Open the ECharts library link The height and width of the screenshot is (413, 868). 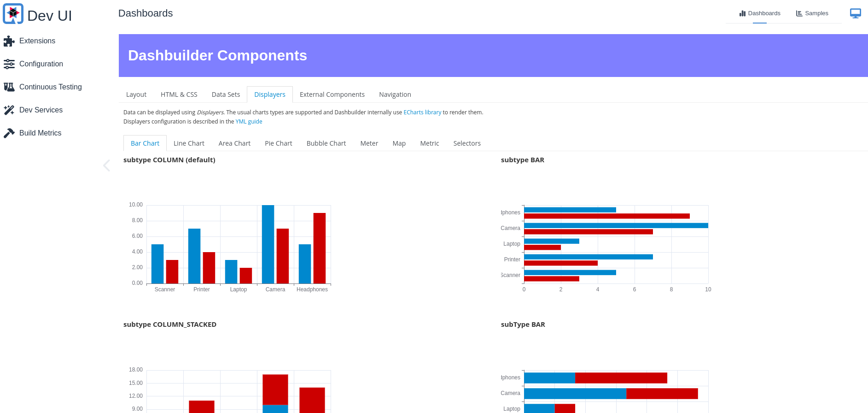(x=422, y=112)
